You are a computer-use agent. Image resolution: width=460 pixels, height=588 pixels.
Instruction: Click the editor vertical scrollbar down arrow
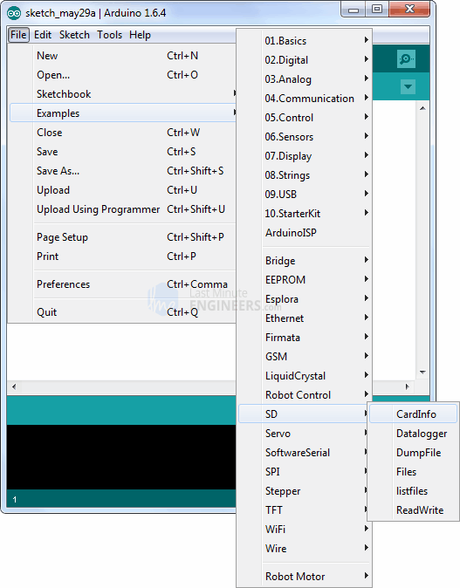coord(423,372)
